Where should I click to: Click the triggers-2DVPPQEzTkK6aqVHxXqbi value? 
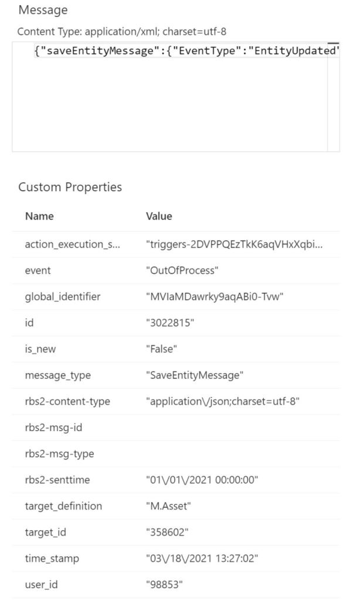pyautogui.click(x=234, y=245)
